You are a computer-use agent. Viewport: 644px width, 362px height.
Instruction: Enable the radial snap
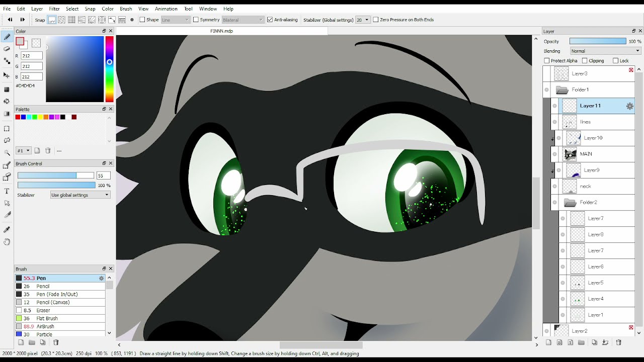click(x=92, y=20)
